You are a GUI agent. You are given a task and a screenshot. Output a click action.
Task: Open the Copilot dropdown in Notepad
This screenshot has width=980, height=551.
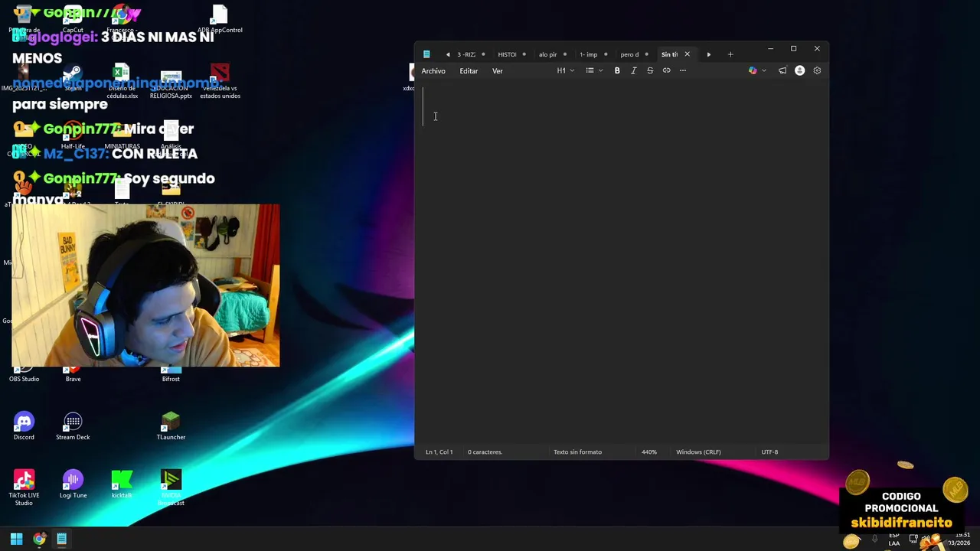[757, 70]
